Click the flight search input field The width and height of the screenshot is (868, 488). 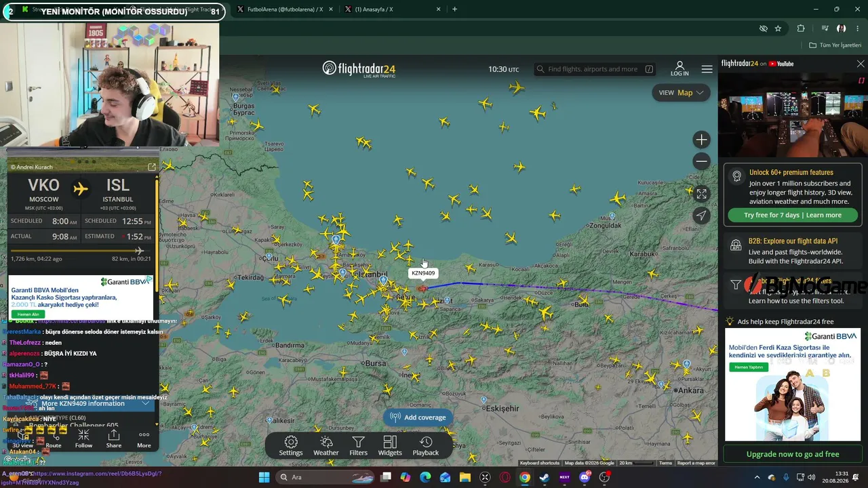tap(595, 69)
